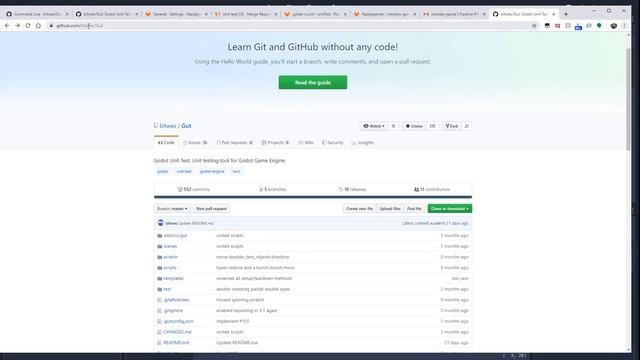The image size is (640, 360).
Task: Click the Find file button
Action: pyautogui.click(x=414, y=209)
